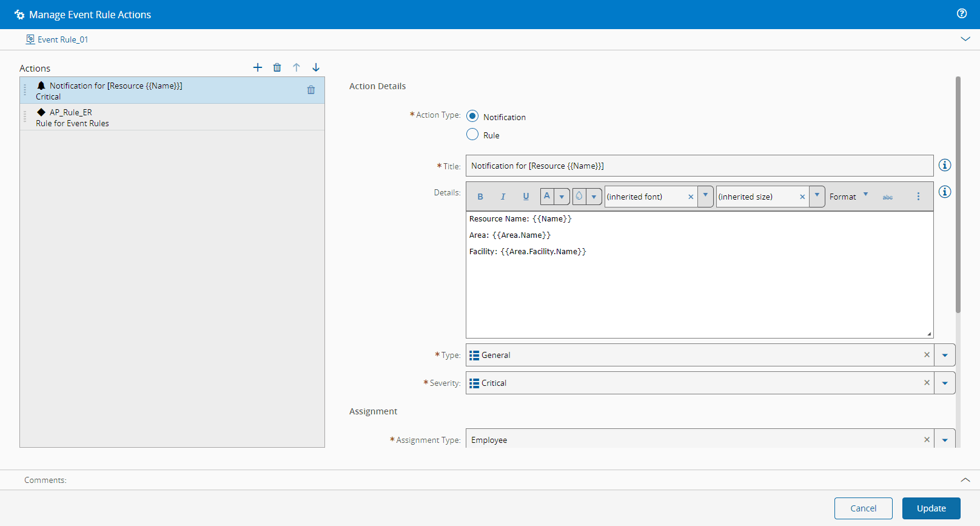Select the Notification action type
Screen dimensions: 980x526
point(472,116)
